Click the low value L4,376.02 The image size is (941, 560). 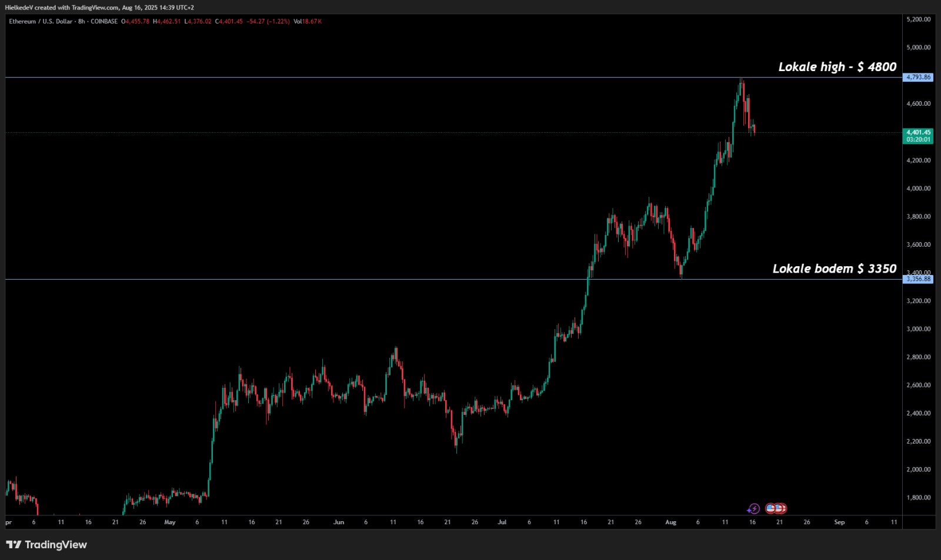[198, 22]
